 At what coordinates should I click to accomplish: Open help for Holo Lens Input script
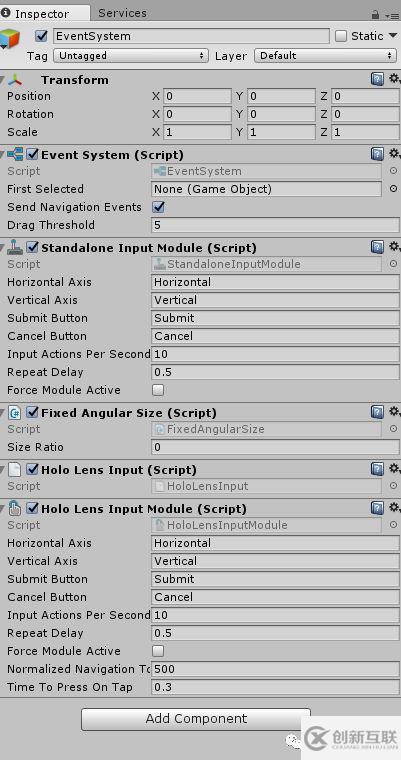click(377, 469)
